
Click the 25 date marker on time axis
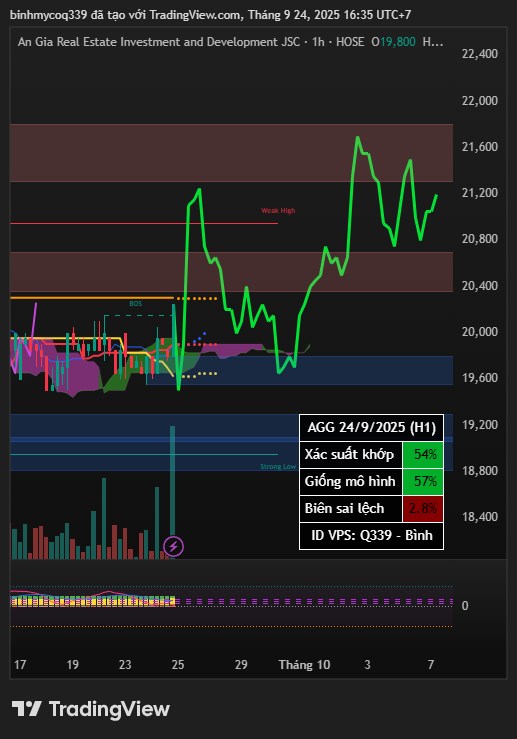pyautogui.click(x=178, y=665)
